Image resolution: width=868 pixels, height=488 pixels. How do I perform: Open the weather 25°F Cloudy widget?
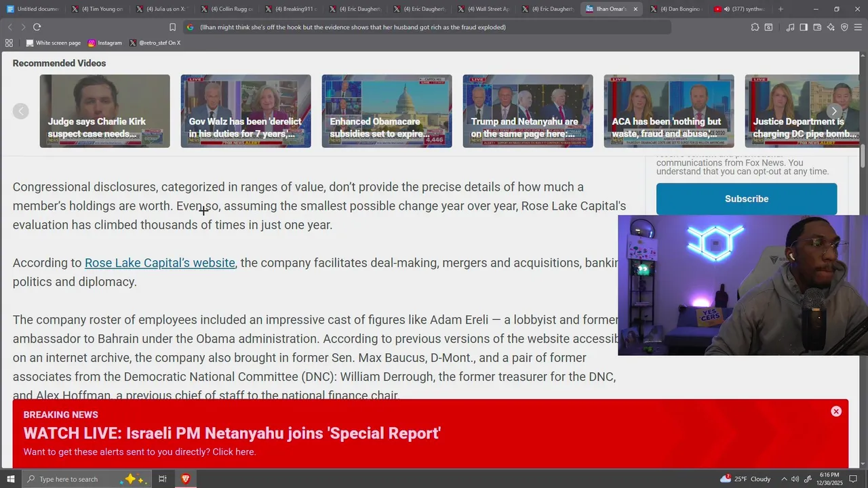click(x=746, y=479)
